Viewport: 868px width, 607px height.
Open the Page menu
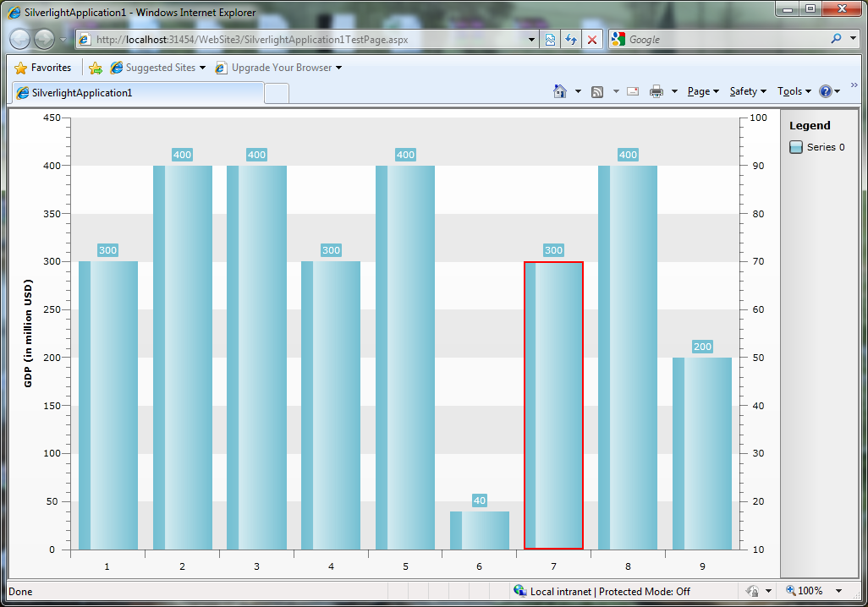click(703, 91)
